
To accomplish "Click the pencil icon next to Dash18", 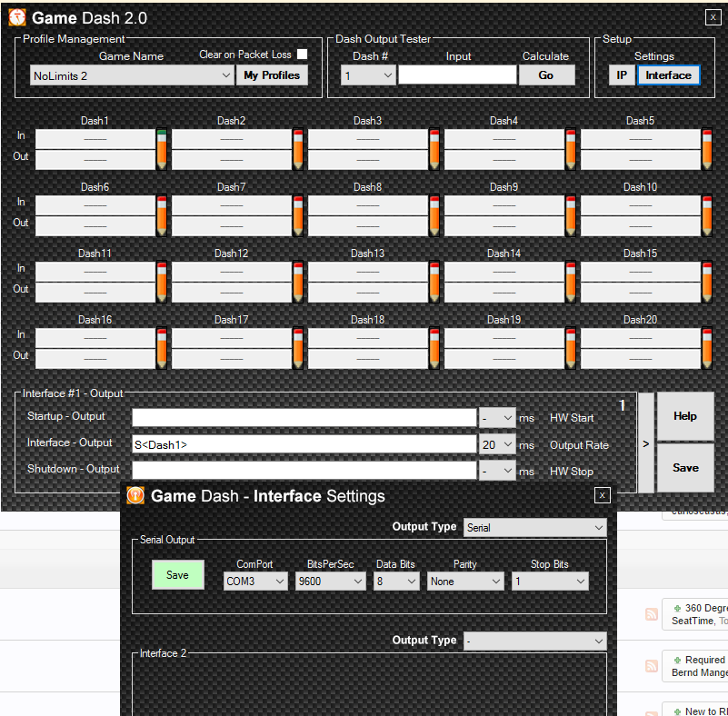I will tap(434, 349).
